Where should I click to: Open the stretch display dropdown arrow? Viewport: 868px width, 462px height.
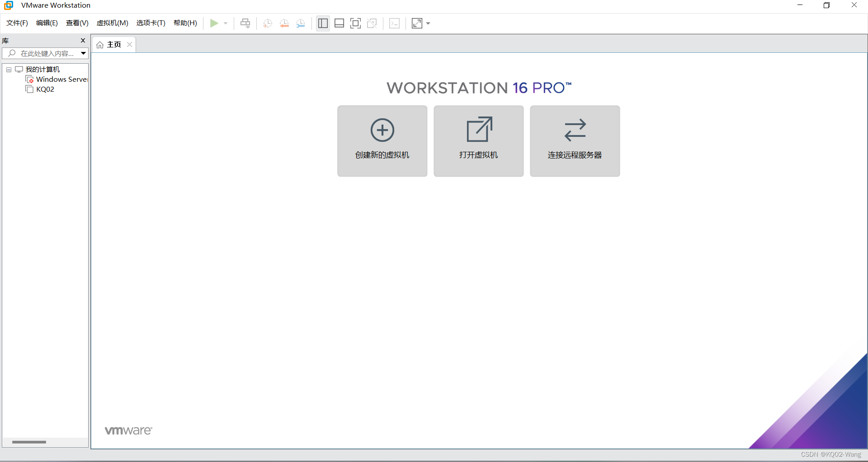428,23
